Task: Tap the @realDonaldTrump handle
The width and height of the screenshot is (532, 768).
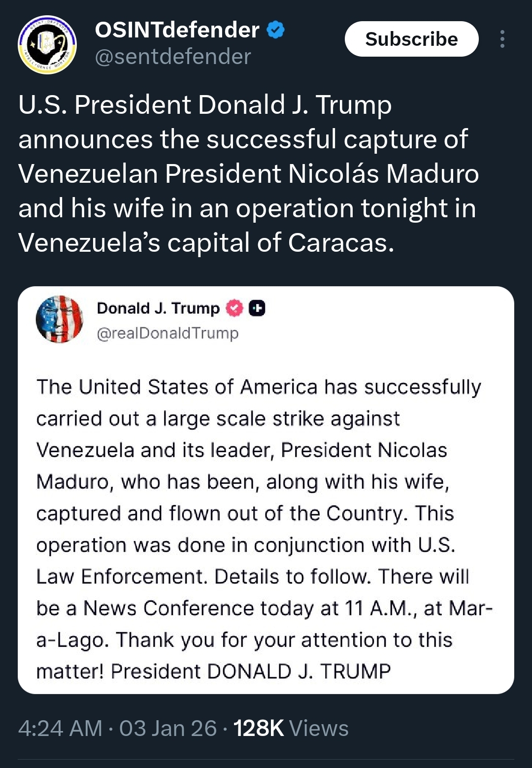Action: pyautogui.click(x=167, y=334)
